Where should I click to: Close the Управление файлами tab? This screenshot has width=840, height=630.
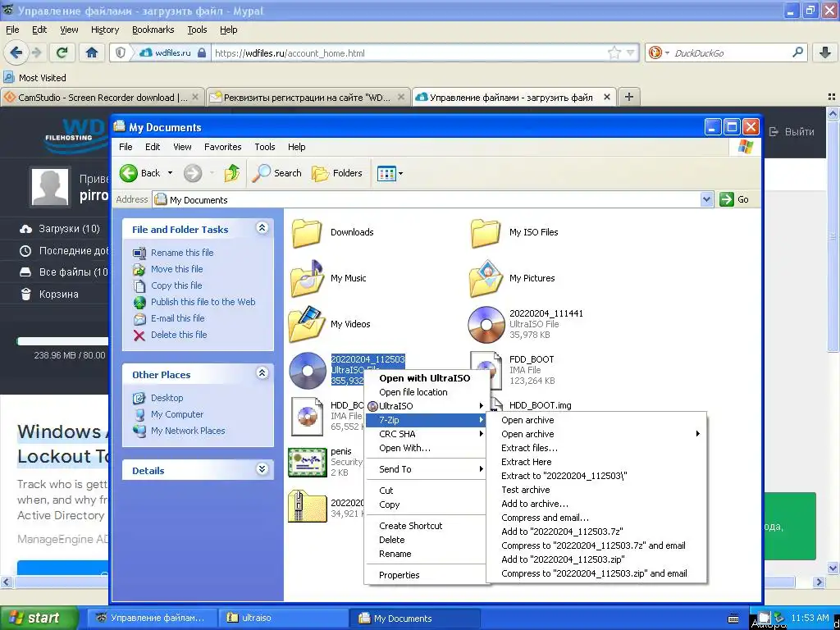tap(606, 97)
